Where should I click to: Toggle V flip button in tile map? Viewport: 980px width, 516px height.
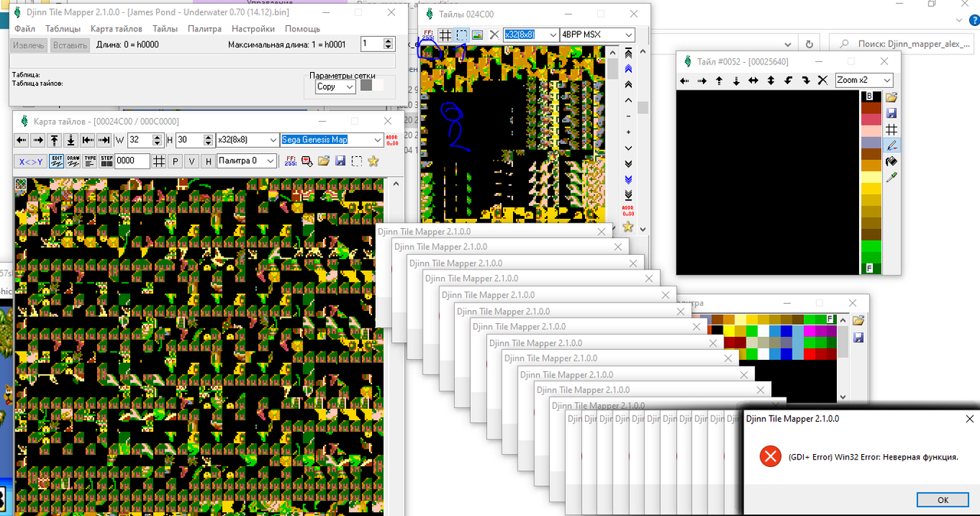192,161
